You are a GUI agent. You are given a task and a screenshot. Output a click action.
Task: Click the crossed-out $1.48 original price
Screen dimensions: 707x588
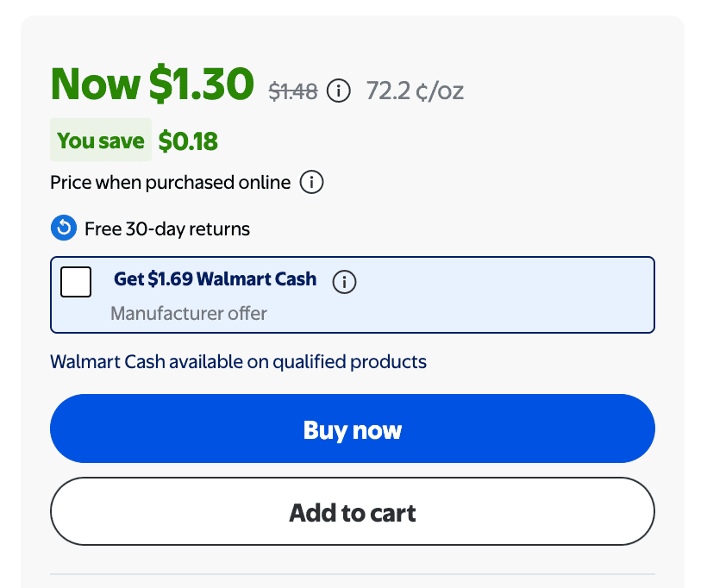click(x=293, y=91)
